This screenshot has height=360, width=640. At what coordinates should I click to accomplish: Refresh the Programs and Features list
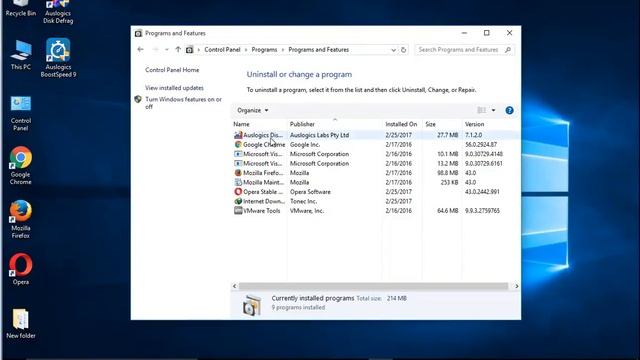pos(403,50)
